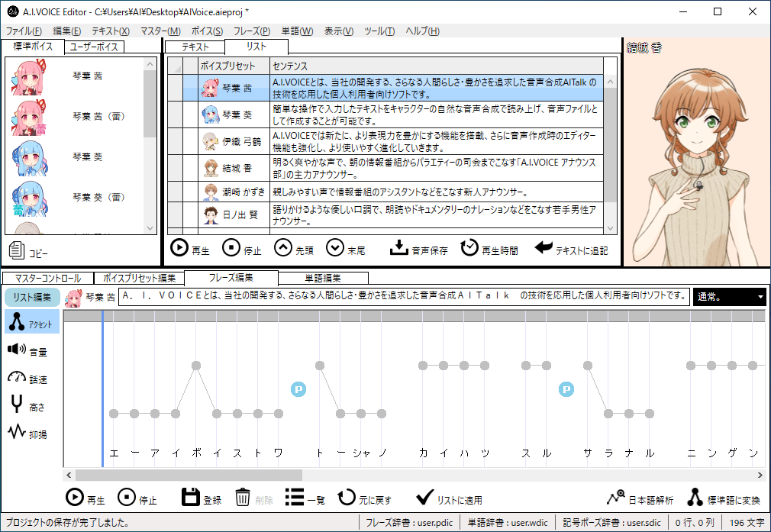Viewport: 771px width, 532px height.
Task: Select the 日ノ出 賢 sentence row
Action: [x=385, y=215]
